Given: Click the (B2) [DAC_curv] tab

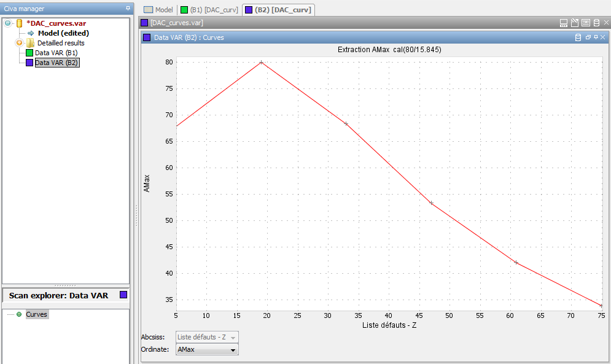Looking at the screenshot, I should 278,10.
